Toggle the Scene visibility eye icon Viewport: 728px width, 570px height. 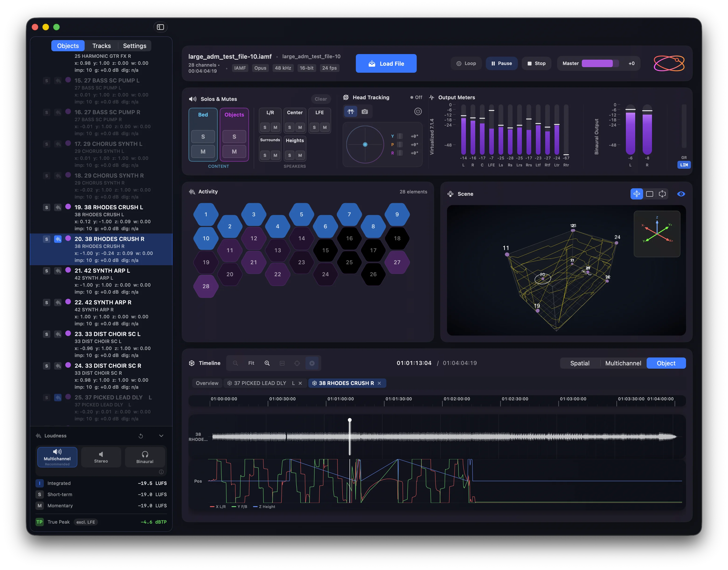click(681, 194)
